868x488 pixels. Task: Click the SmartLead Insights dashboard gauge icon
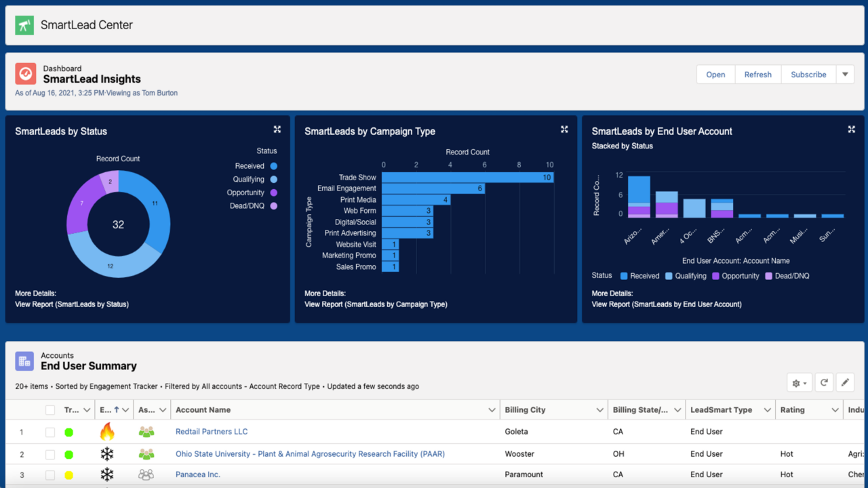(x=26, y=74)
